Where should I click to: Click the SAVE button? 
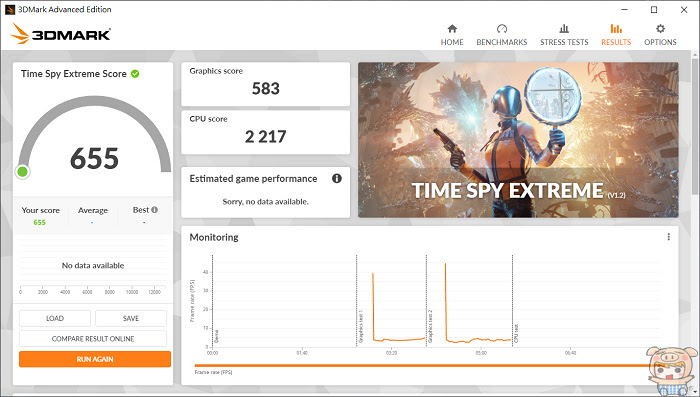coord(131,318)
